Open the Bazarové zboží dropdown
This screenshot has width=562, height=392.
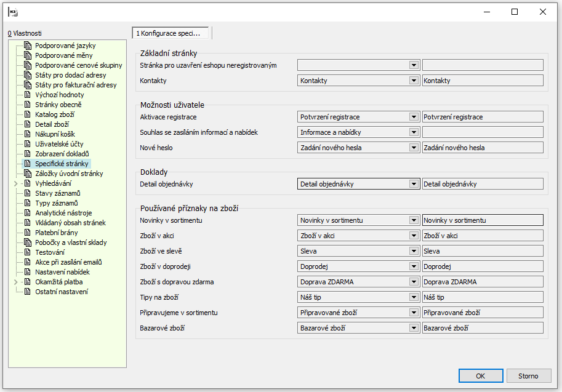tap(414, 328)
